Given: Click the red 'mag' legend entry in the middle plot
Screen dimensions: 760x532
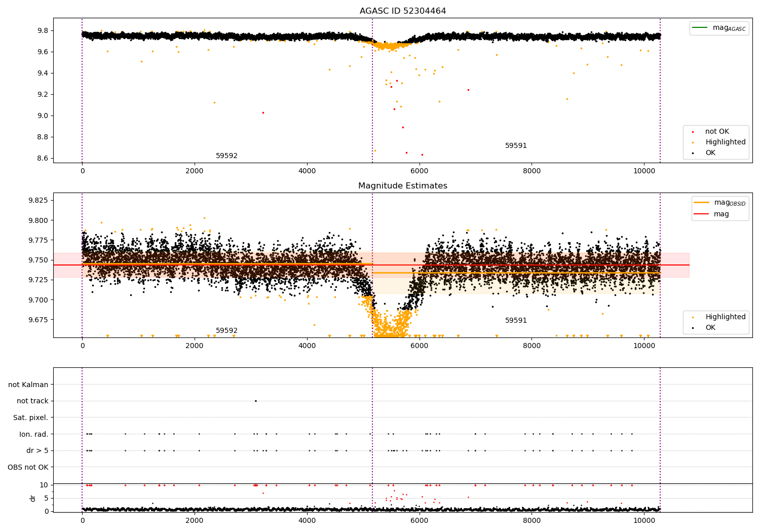Looking at the screenshot, I should (712, 214).
